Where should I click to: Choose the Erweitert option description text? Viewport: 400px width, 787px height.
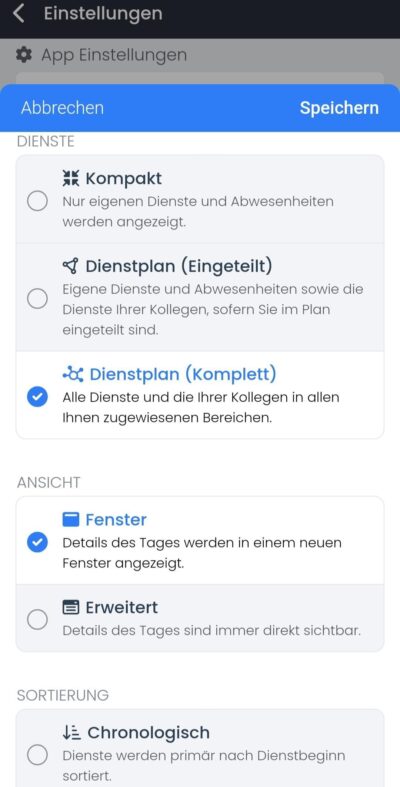212,630
